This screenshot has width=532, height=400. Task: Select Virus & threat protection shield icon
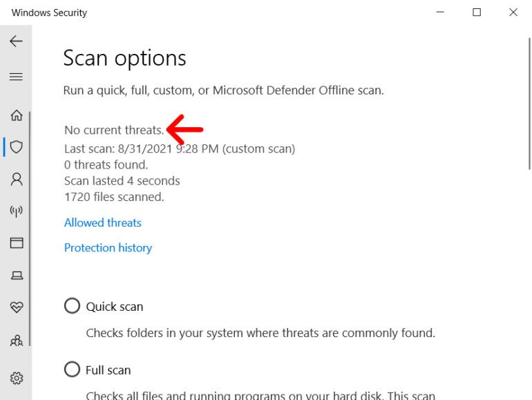(17, 146)
